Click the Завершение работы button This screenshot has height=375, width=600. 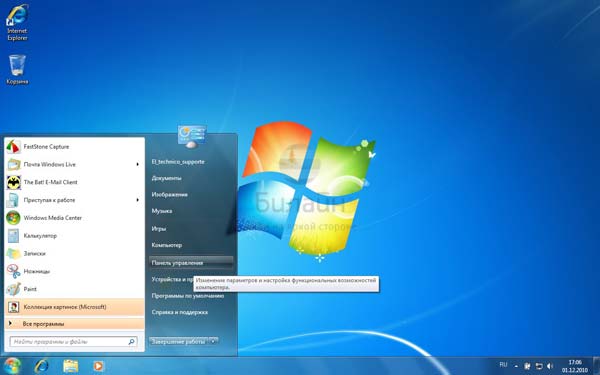(179, 341)
